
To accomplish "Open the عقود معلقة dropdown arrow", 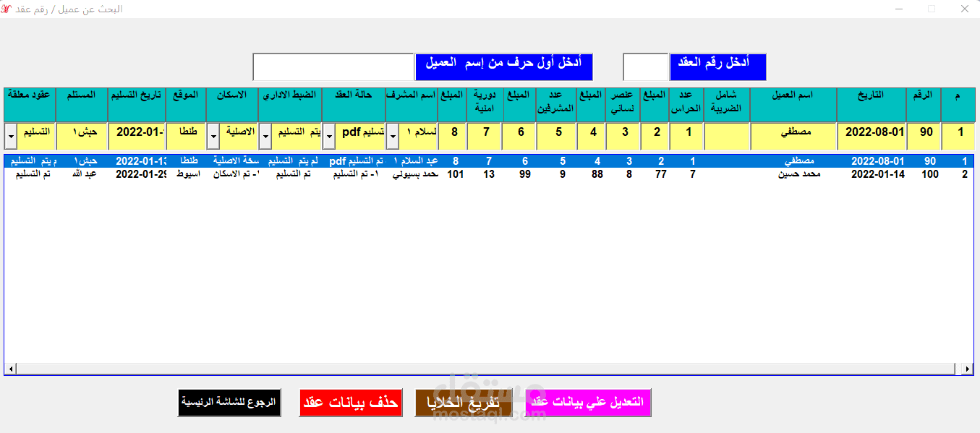I will click(x=11, y=134).
